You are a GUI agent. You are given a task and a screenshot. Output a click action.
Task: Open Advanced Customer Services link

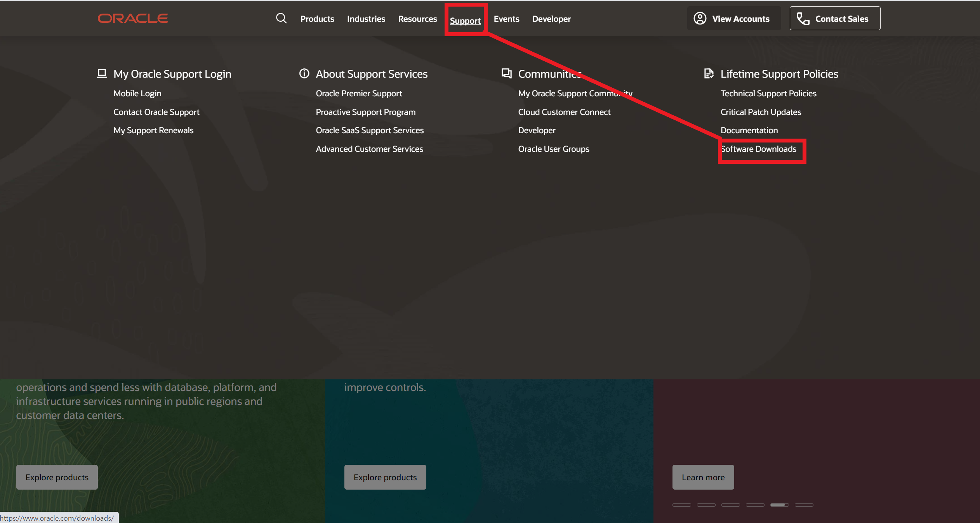coord(369,149)
